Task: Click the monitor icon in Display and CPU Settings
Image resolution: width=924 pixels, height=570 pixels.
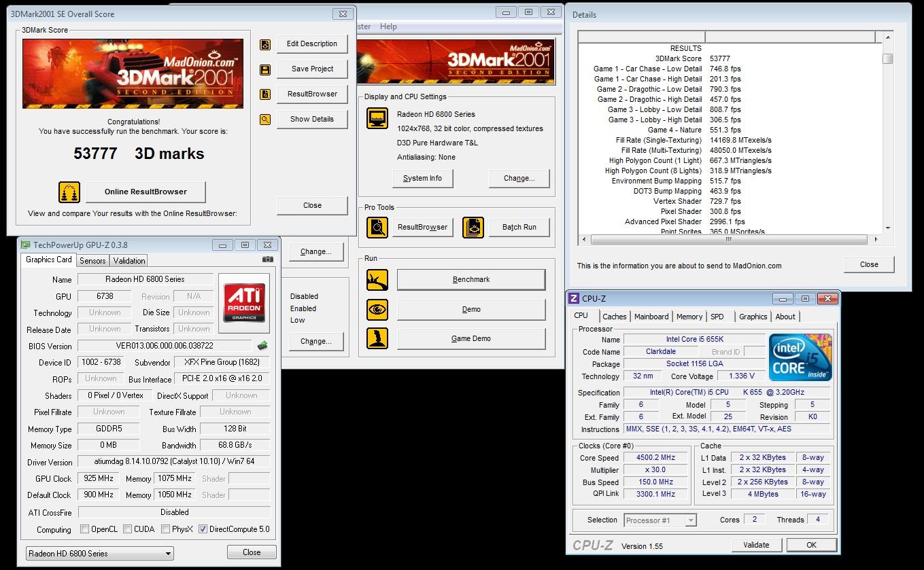Action: click(x=377, y=118)
